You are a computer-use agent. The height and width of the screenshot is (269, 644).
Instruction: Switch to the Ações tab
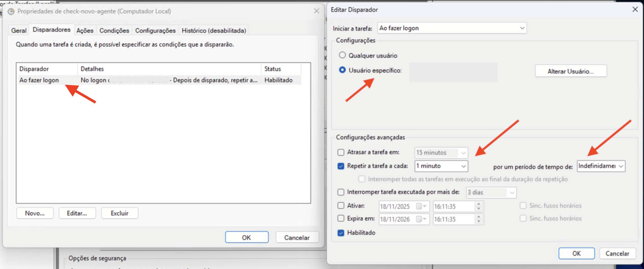click(x=85, y=31)
